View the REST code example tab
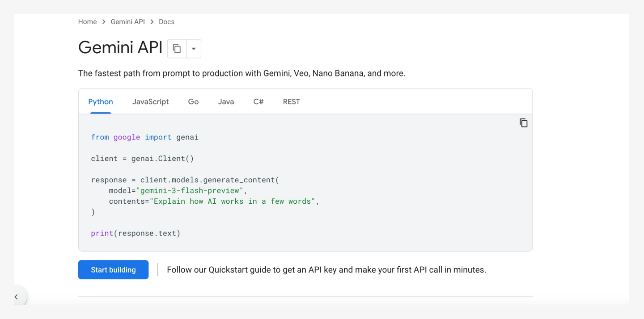The image size is (644, 319). click(291, 101)
